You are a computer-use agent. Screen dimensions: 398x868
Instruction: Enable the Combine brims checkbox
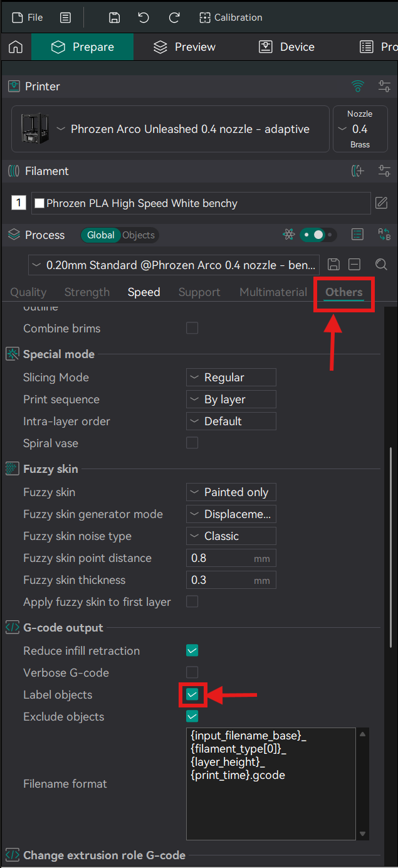click(192, 328)
